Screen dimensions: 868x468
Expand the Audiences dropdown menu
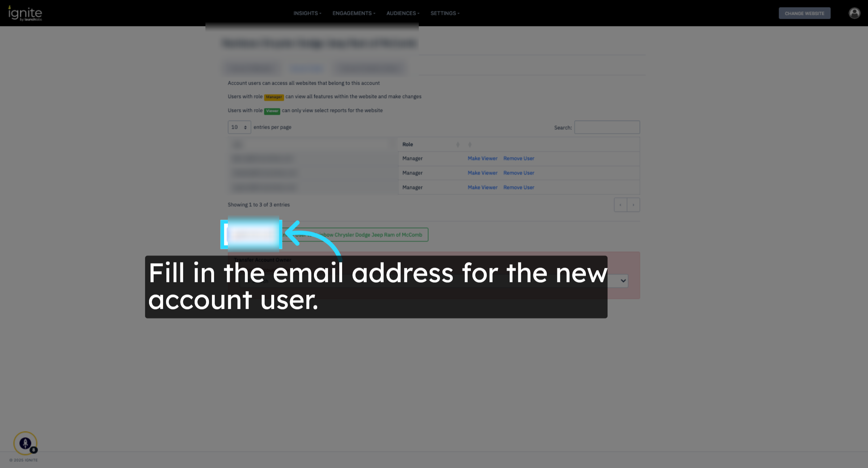coord(403,13)
